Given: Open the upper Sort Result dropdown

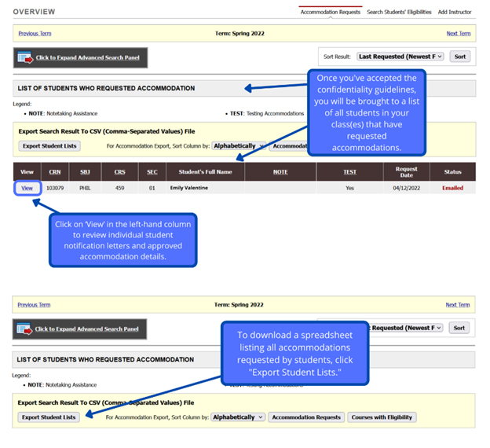Looking at the screenshot, I should point(400,57).
